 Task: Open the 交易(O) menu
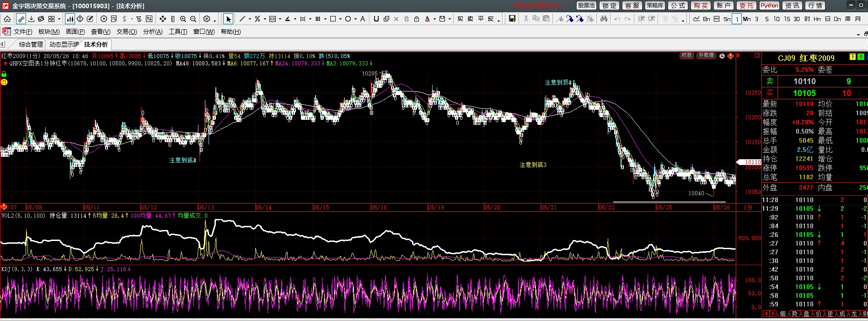[x=127, y=32]
